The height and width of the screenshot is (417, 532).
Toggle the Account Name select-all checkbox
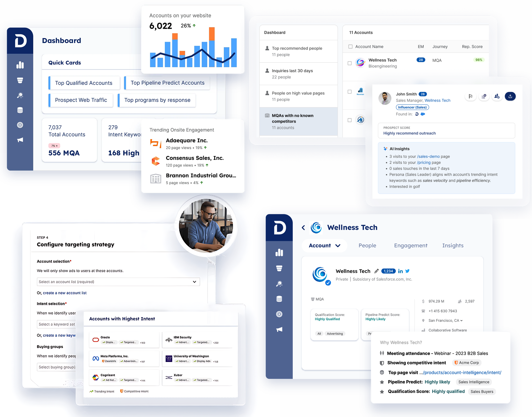pos(350,47)
